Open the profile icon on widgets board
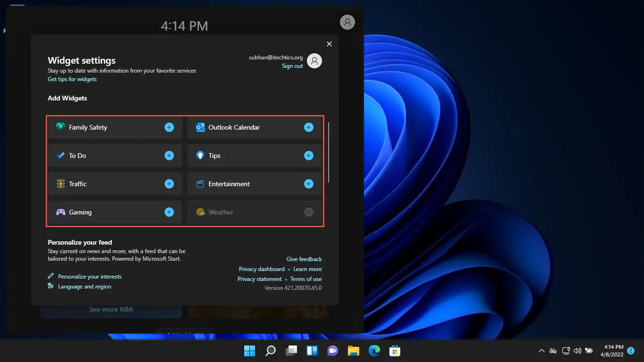 (x=347, y=22)
